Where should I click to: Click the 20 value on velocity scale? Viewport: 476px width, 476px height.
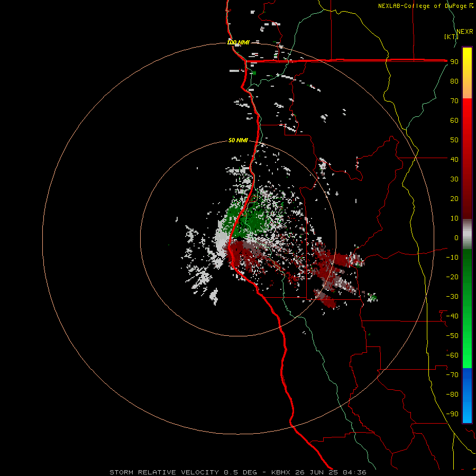[x=454, y=199]
